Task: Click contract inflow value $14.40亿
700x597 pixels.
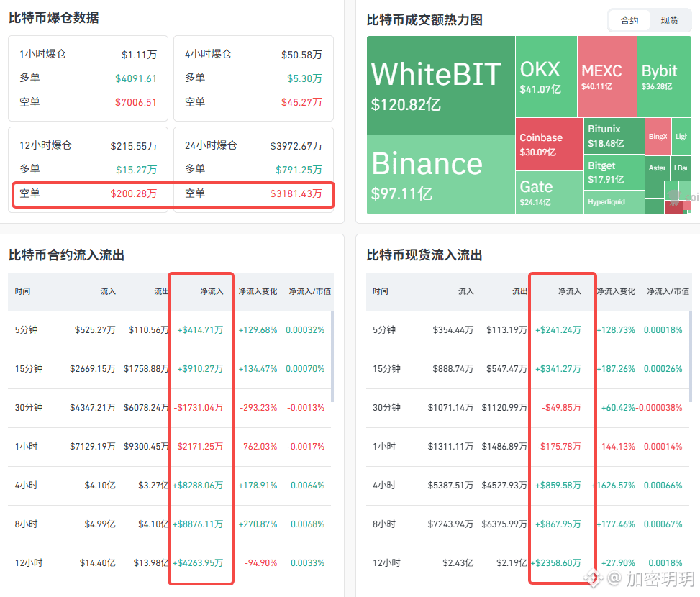Action: (98, 563)
